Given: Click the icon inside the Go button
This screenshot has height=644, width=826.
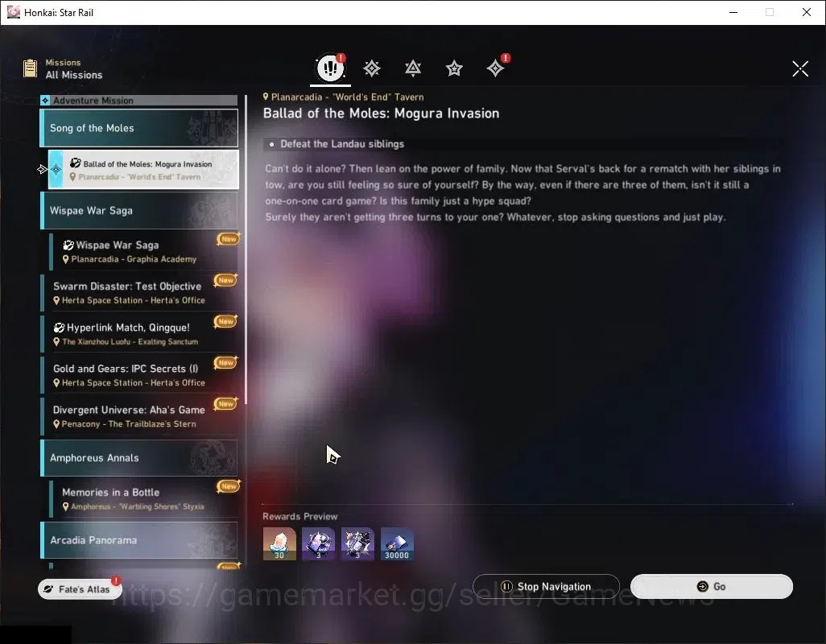Looking at the screenshot, I should click(x=702, y=587).
